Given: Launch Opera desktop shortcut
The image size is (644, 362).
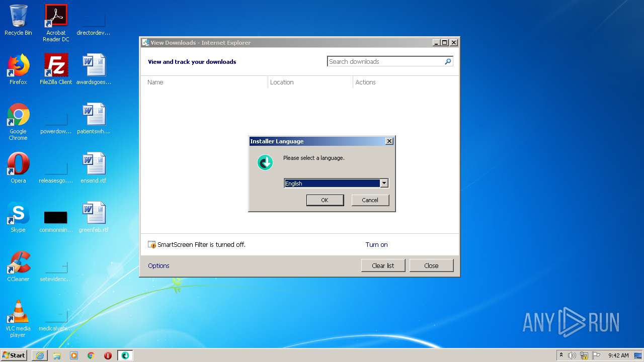Looking at the screenshot, I should click(18, 168).
